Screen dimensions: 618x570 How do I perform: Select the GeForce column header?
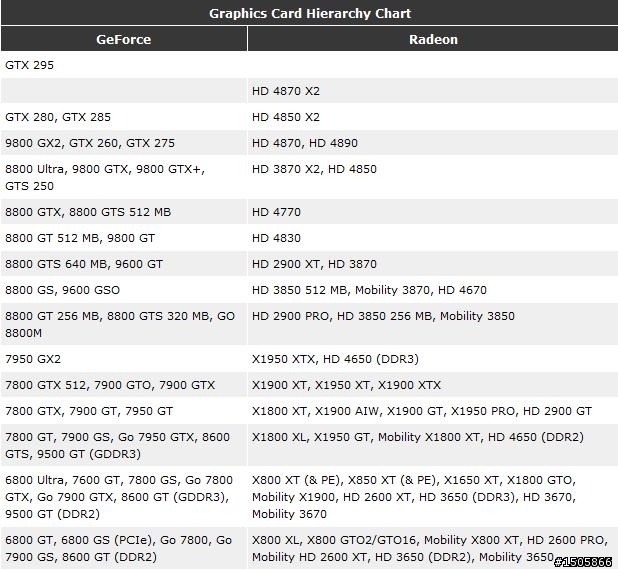click(124, 39)
